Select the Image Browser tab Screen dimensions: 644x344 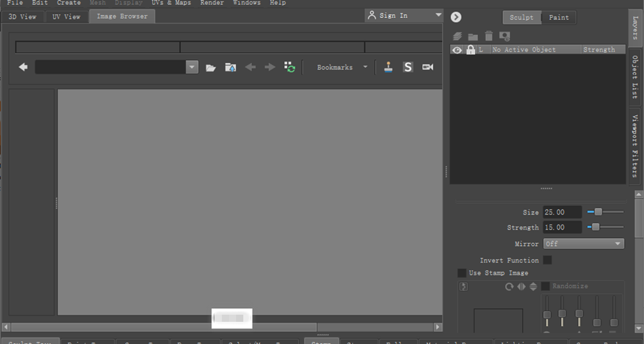click(x=122, y=16)
